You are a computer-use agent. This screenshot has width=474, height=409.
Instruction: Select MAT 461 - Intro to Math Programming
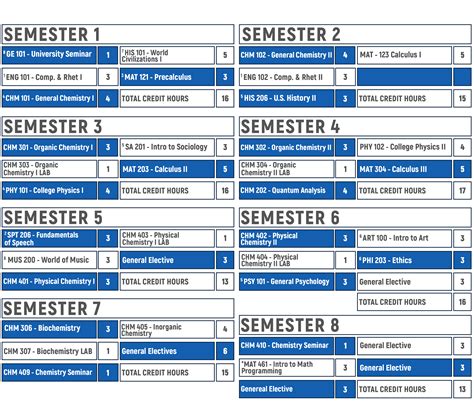point(287,368)
